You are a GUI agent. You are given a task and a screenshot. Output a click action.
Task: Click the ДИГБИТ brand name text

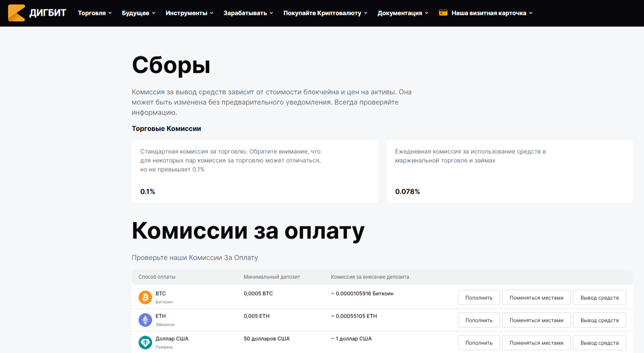tap(48, 13)
